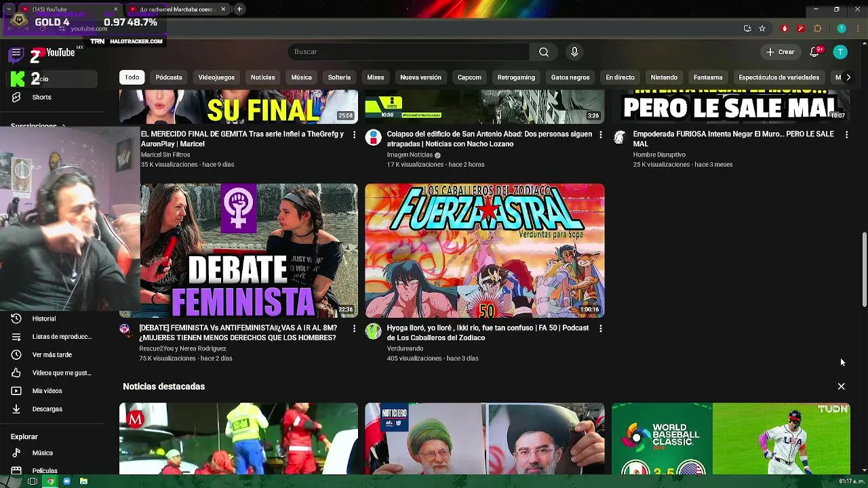Select the Videojuegos filter chip
The image size is (868, 488).
click(216, 77)
